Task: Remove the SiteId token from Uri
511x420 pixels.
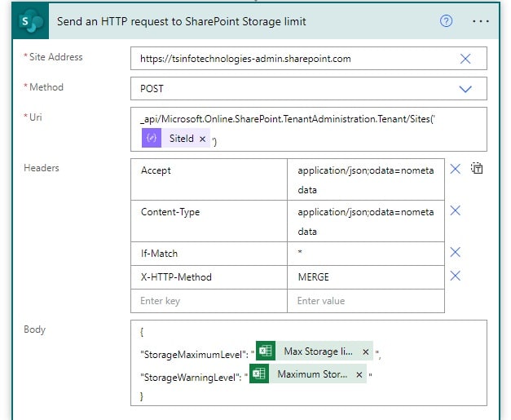Action: [202, 139]
